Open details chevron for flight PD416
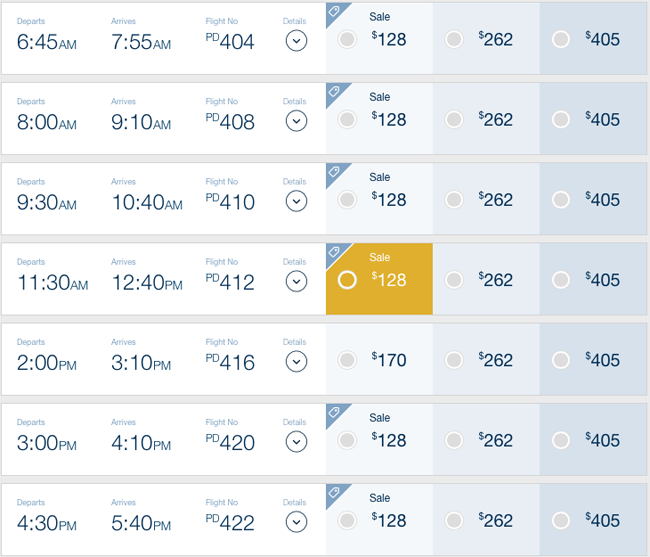Viewport: 650px width, 557px height. coord(296,362)
